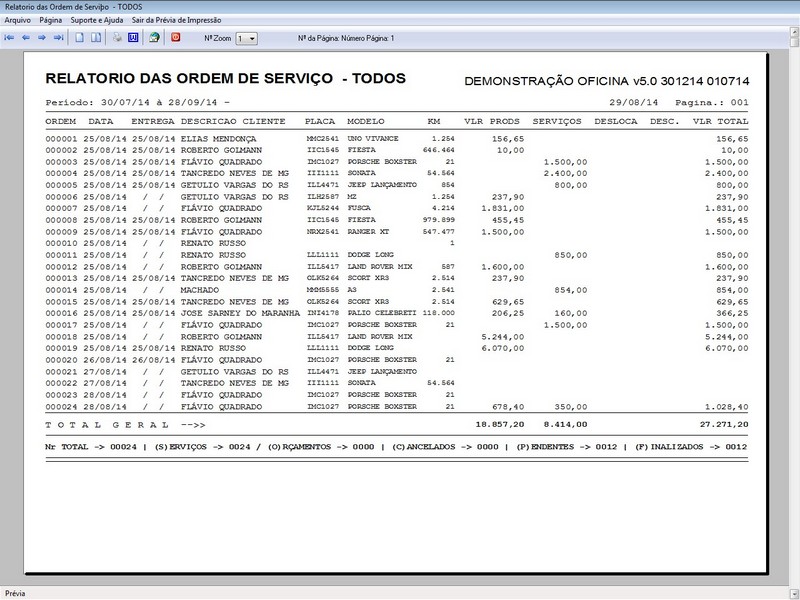Viewport: 800px width, 600px height.
Task: Click KM value 646.464
Action: coord(439,150)
